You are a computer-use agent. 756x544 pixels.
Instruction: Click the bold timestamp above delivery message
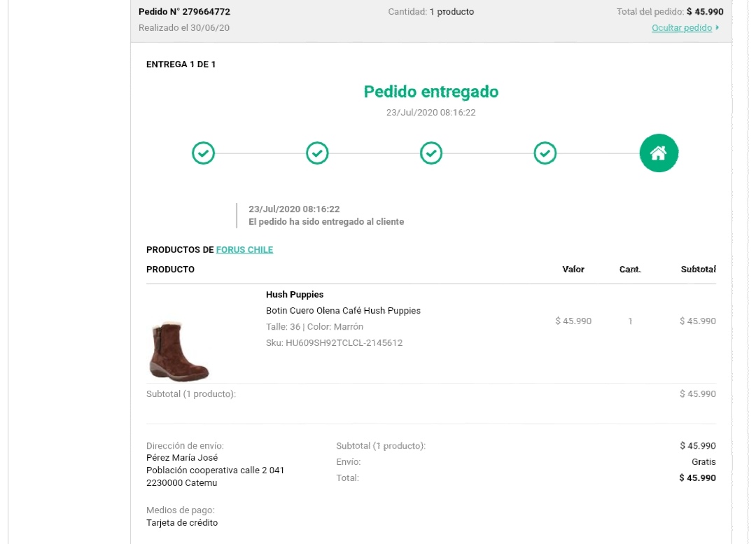294,209
